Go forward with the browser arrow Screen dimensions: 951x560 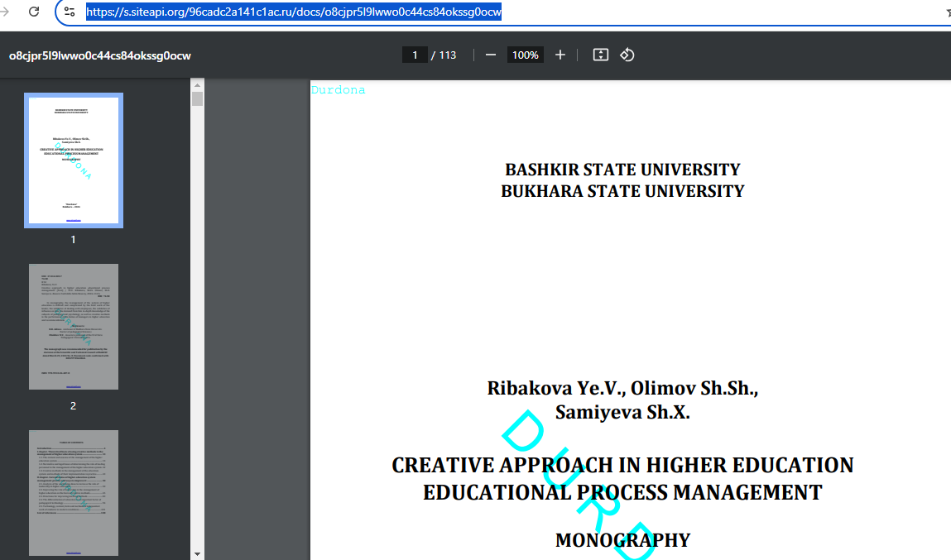6,12
